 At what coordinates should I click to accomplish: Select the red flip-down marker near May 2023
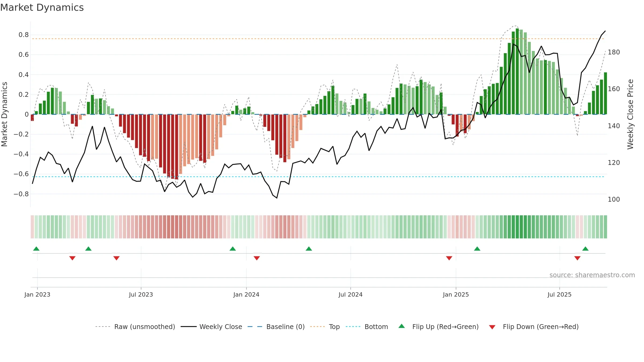tap(116, 258)
